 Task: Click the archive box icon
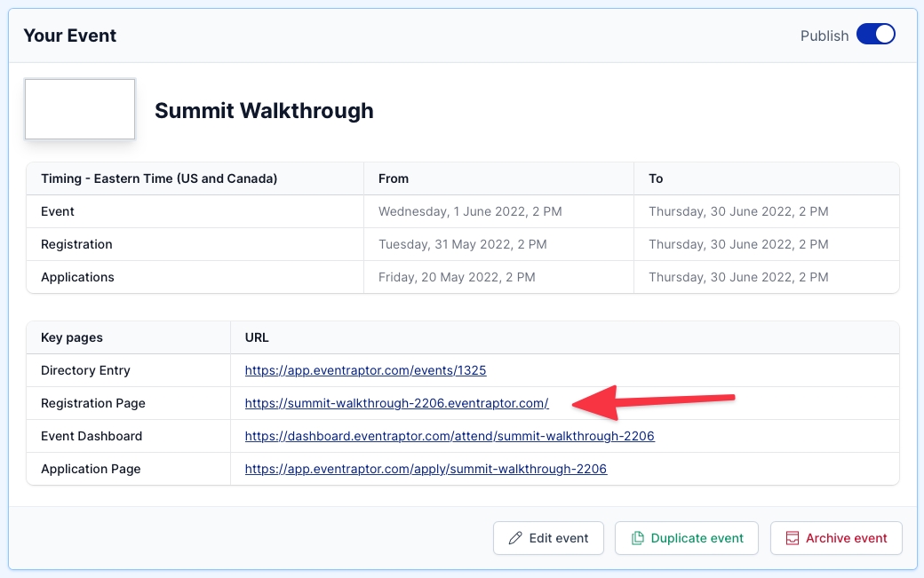[792, 538]
